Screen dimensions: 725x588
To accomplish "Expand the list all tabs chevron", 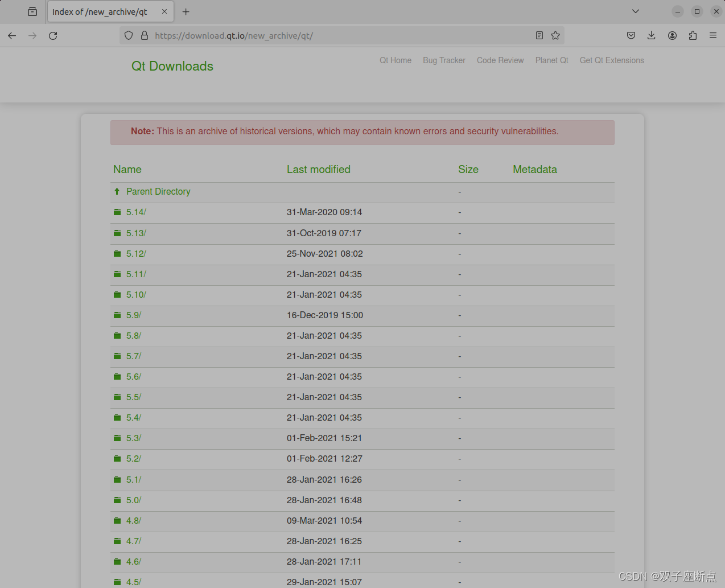I will tap(636, 11).
